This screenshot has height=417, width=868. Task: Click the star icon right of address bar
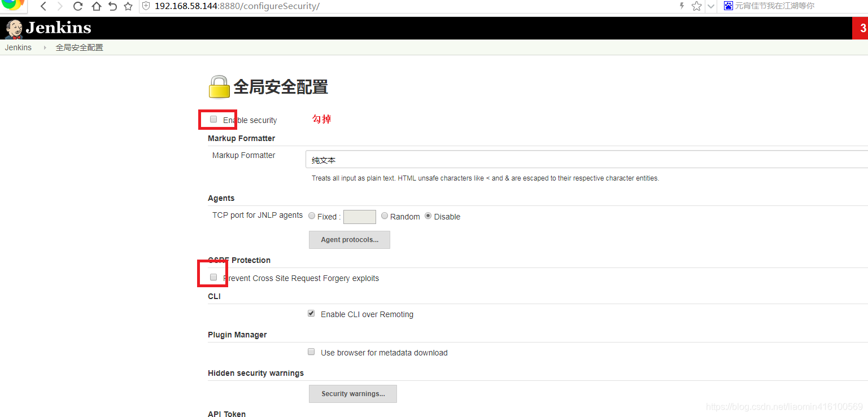click(x=696, y=6)
